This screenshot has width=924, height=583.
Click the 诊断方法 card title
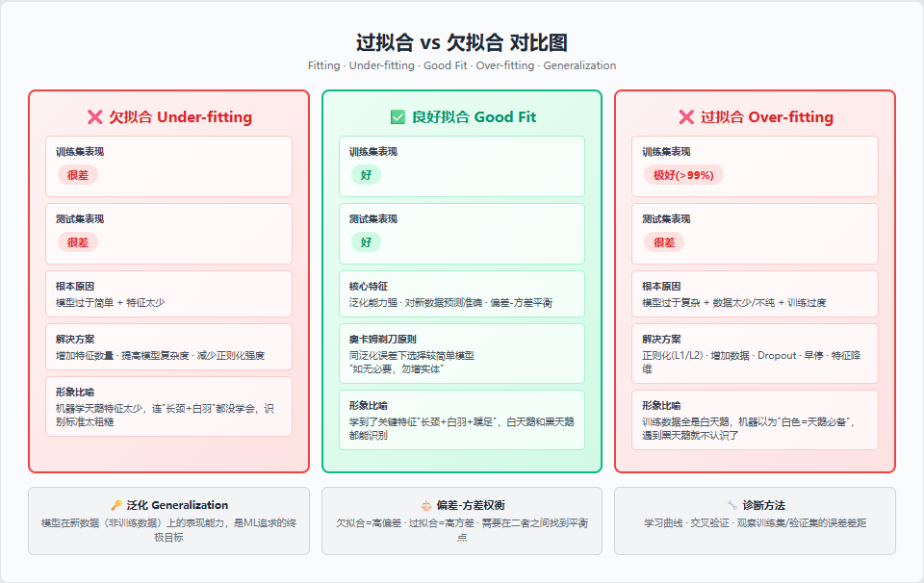click(x=763, y=505)
